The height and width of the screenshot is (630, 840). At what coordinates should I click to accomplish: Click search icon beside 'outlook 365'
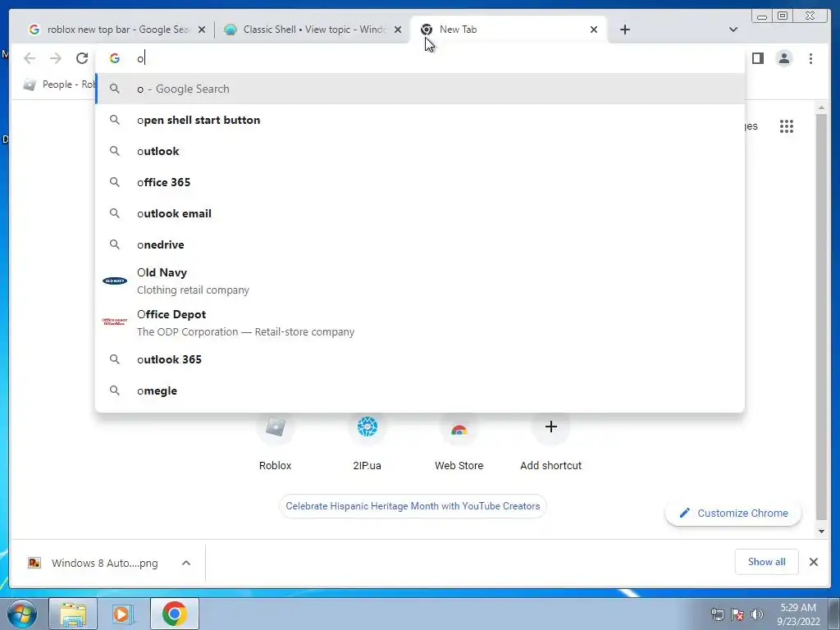[x=115, y=359]
